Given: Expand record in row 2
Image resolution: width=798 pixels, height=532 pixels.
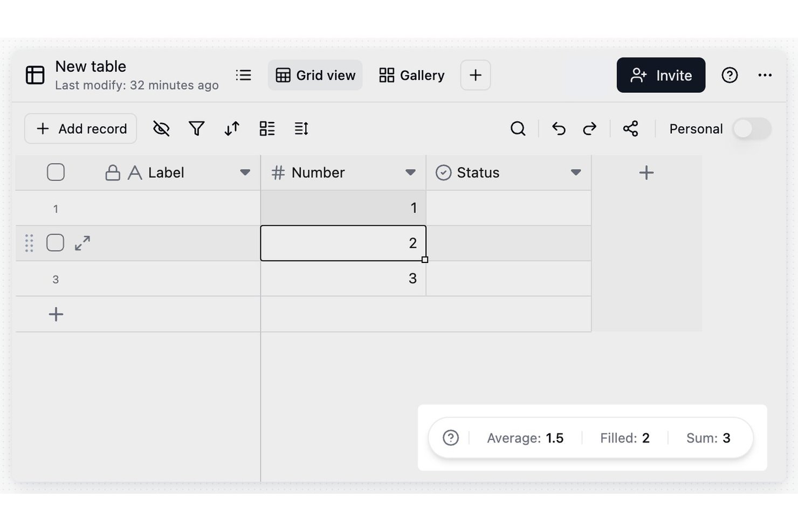Looking at the screenshot, I should coord(82,243).
